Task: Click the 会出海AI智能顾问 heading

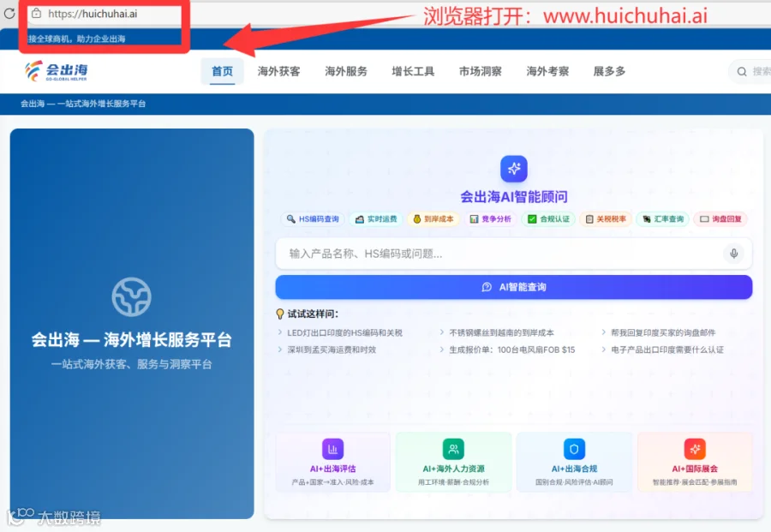Action: click(514, 197)
